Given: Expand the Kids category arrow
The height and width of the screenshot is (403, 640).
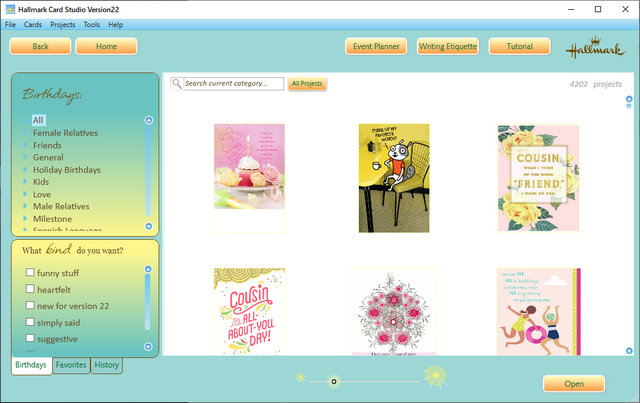Looking at the screenshot, I should click(25, 181).
